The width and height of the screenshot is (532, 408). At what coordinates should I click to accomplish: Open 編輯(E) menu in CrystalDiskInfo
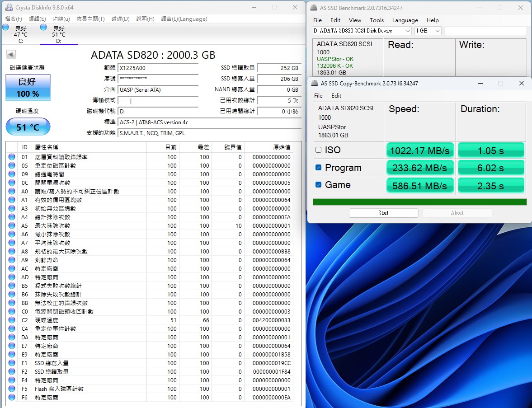pyautogui.click(x=38, y=19)
